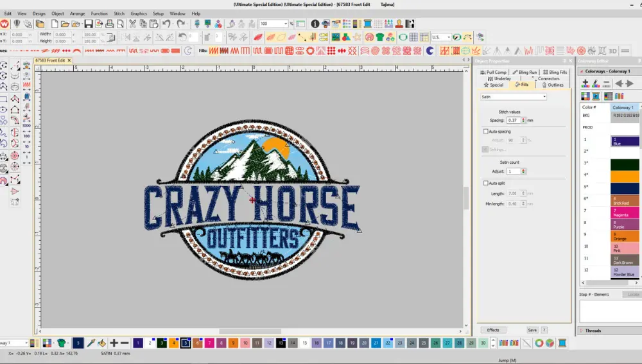Open the Satin fill type dropdown

544,97
